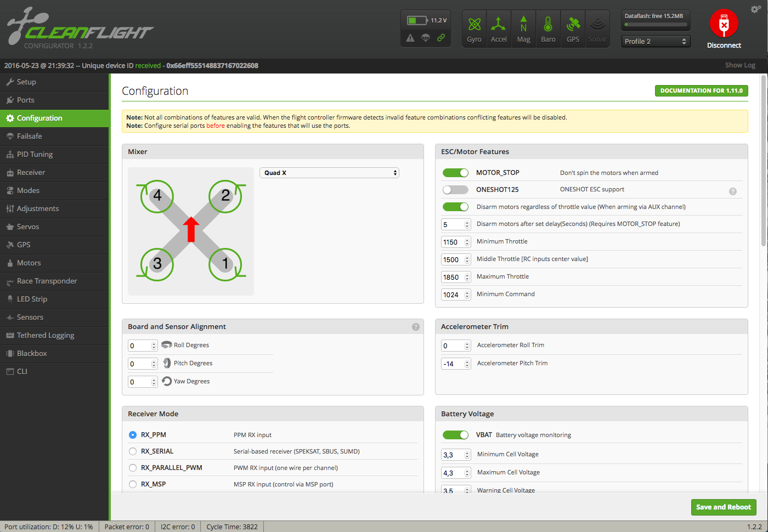The image size is (768, 532).
Task: Select the RX_PARALLEL_PWM receiver mode
Action: click(x=133, y=468)
